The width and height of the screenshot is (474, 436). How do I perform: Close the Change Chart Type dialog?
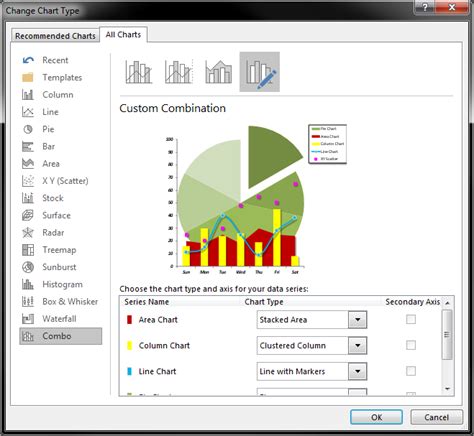pyautogui.click(x=452, y=7)
